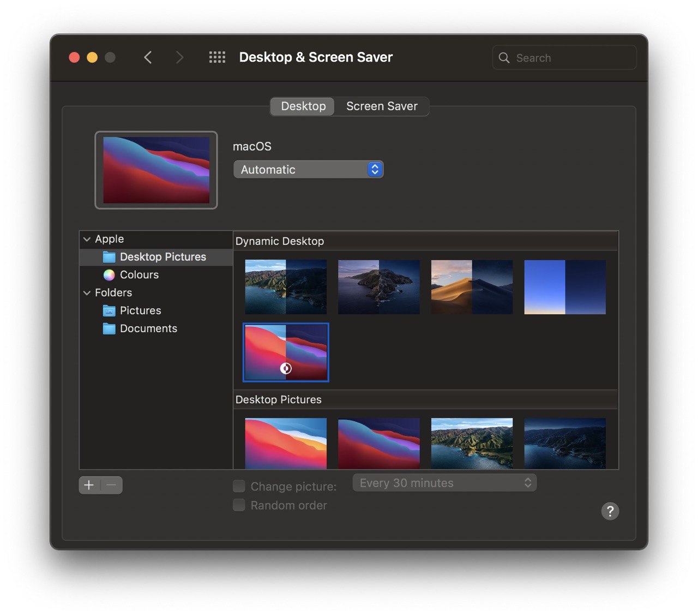Select Pictures folder in sidebar

156,311
